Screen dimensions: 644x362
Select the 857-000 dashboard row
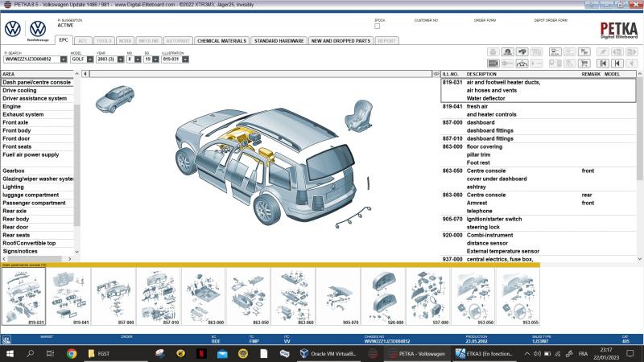539,126
